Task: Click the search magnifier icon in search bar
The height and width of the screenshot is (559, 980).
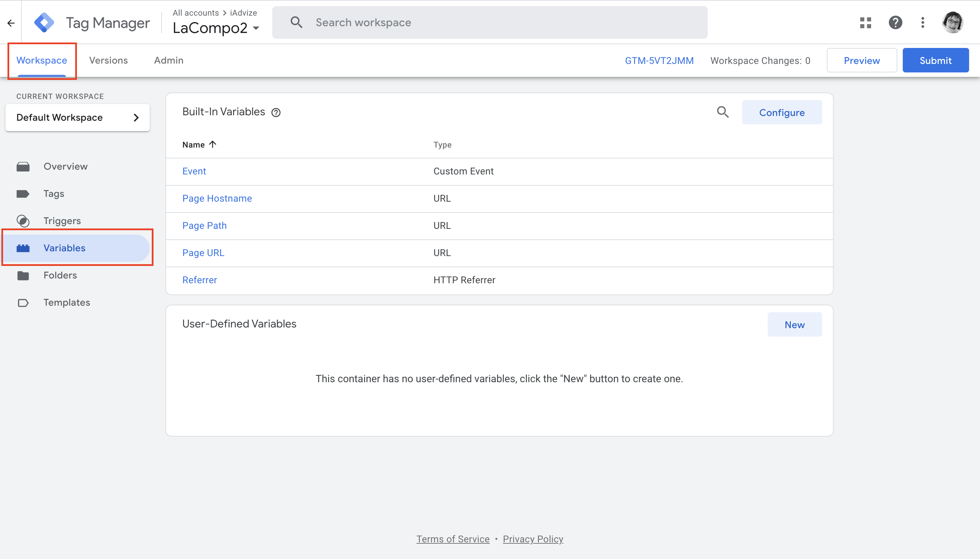Action: click(x=296, y=22)
